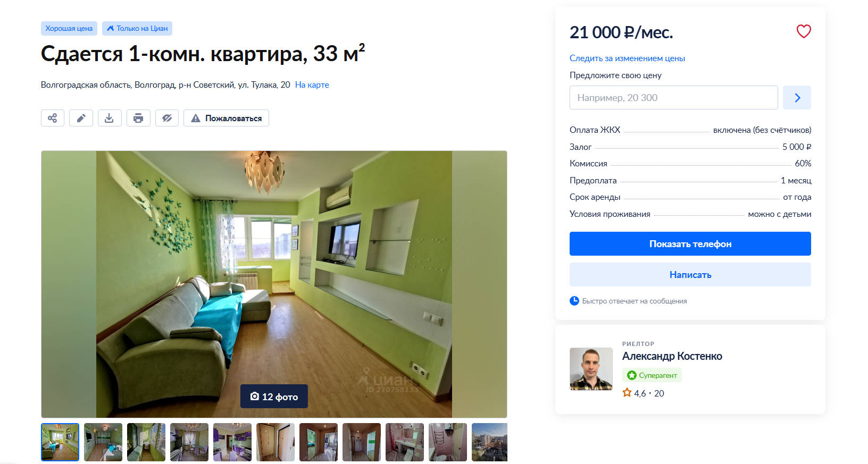The width and height of the screenshot is (868, 464).
Task: Open the 12 фото gallery badge
Action: [x=274, y=396]
